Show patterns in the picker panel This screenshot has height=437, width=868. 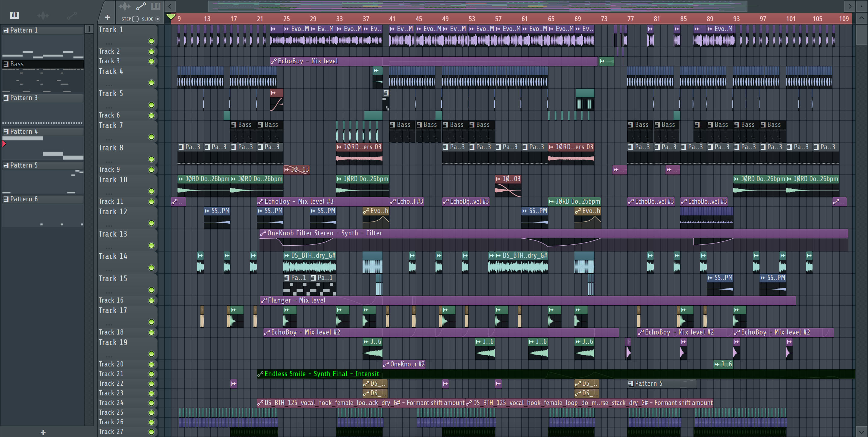tap(14, 15)
